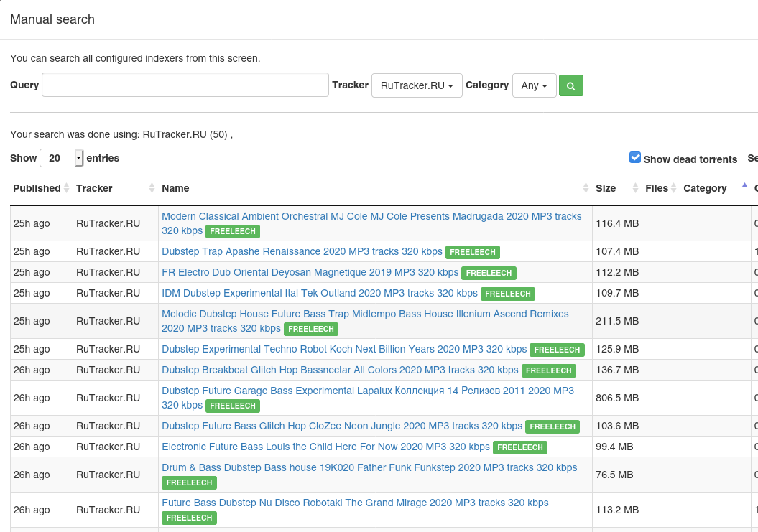Uncheck the Show dead torrents checkbox
The image size is (758, 532).
tap(635, 157)
